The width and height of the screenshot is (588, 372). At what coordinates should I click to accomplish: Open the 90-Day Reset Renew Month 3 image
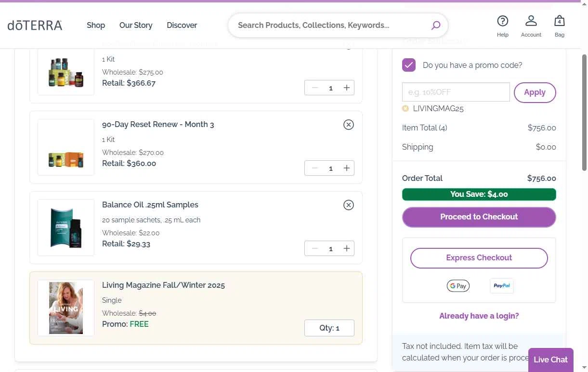click(x=66, y=147)
